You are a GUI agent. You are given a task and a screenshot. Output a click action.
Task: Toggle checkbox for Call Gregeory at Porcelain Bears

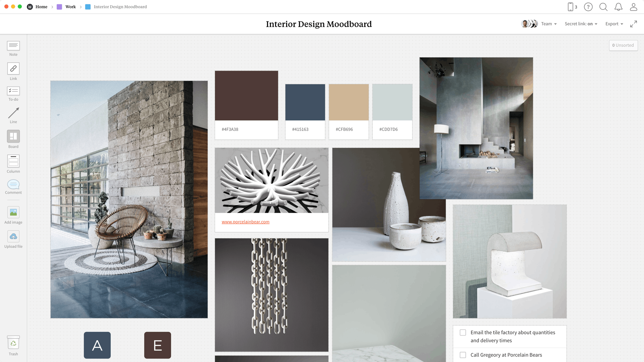pyautogui.click(x=463, y=355)
